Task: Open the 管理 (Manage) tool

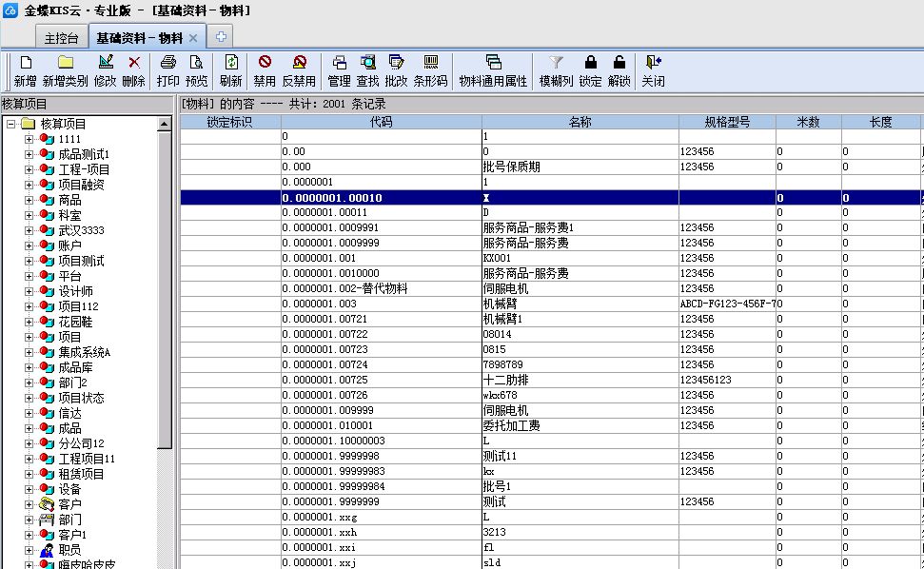Action: (x=340, y=62)
